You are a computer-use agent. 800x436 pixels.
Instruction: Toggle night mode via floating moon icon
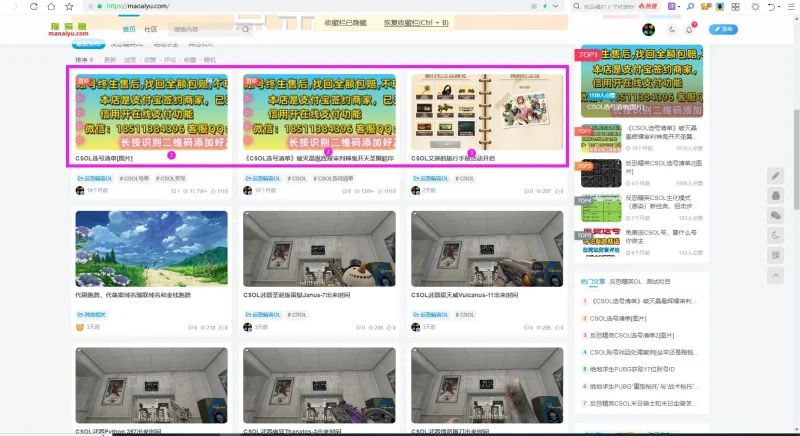click(776, 236)
